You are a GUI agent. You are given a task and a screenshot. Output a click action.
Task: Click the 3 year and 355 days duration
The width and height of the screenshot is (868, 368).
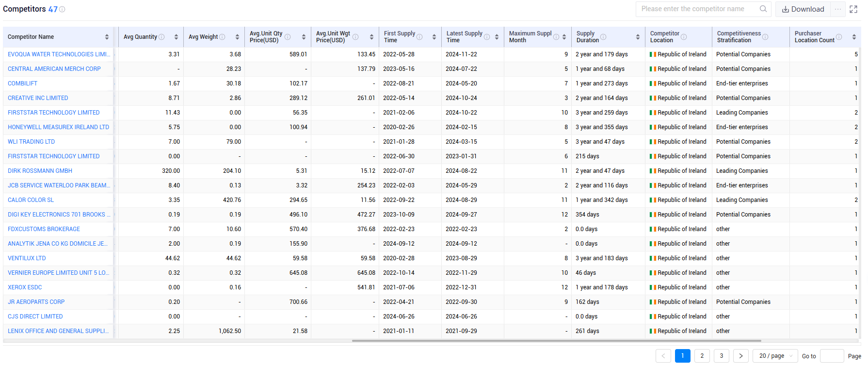pyautogui.click(x=601, y=127)
